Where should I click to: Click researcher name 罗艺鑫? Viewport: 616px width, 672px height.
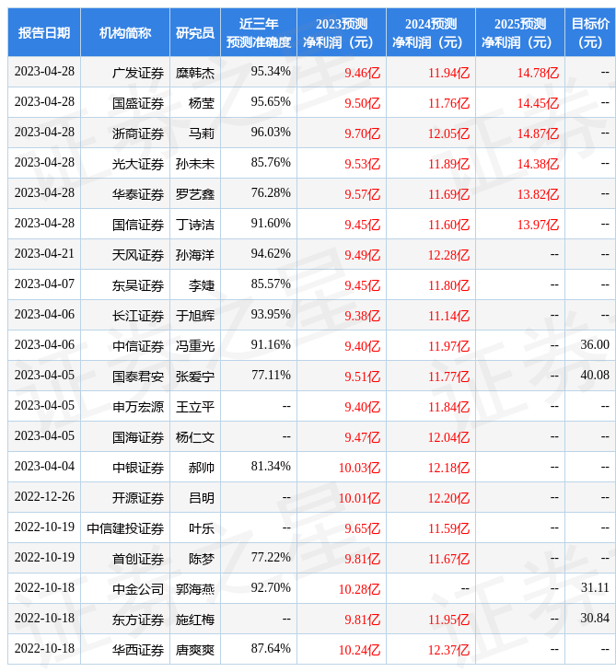[195, 194]
